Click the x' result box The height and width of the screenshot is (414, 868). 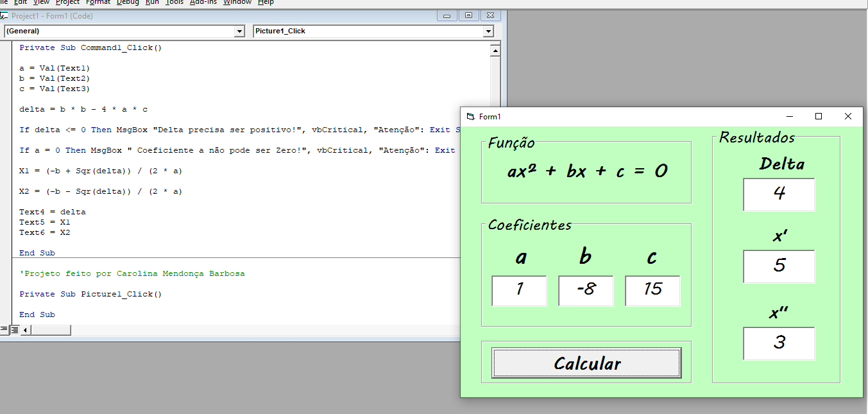point(778,267)
